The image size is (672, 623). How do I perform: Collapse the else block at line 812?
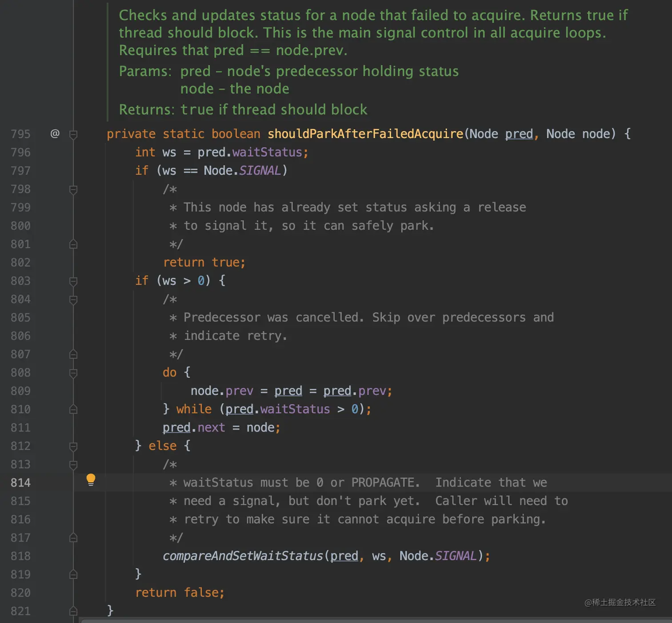click(74, 447)
